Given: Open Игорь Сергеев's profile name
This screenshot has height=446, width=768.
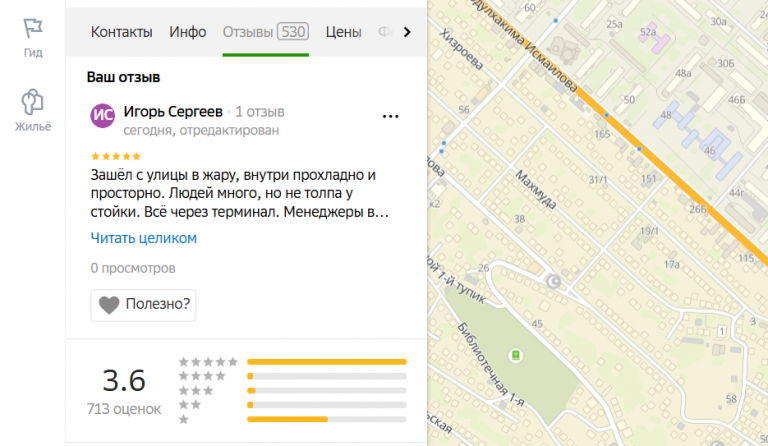Looking at the screenshot, I should click(173, 112).
